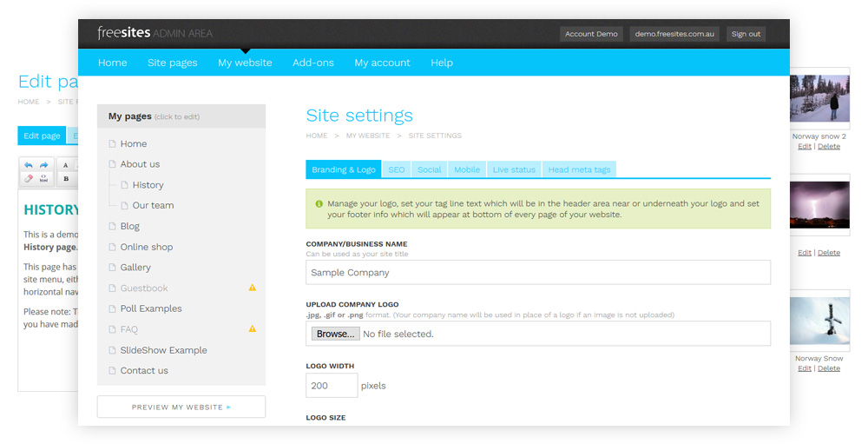
Task: Open the History page in My pages
Action: coord(148,185)
